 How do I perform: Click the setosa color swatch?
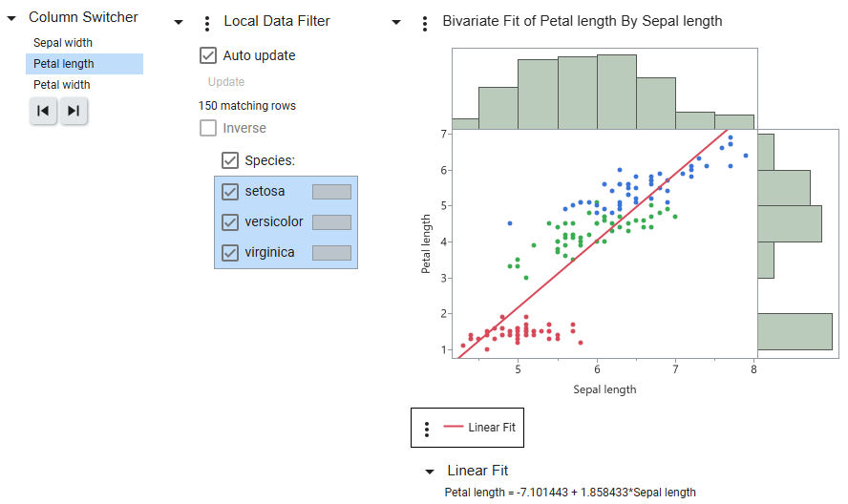331,192
